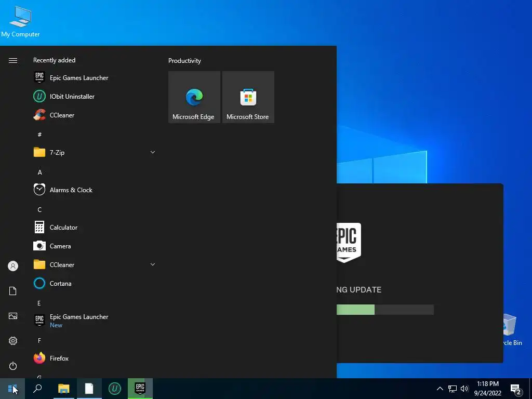532x399 pixels.
Task: Open taskbar Search
Action: [37, 389]
